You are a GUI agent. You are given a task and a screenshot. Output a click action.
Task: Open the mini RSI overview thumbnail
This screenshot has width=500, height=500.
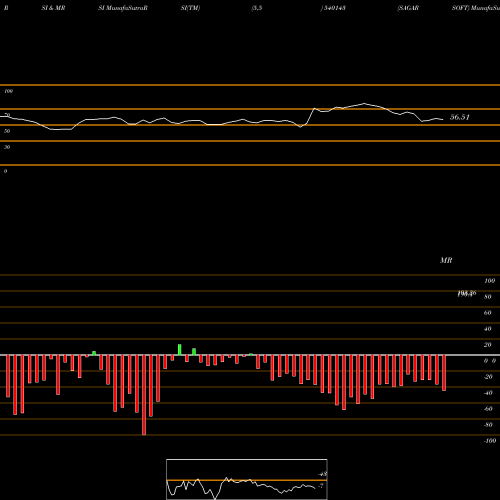click(247, 479)
